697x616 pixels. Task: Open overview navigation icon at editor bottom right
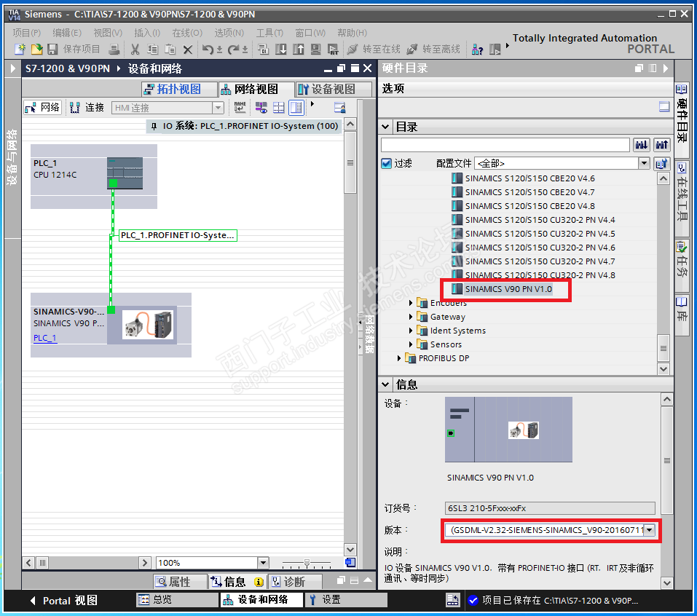coord(350,563)
